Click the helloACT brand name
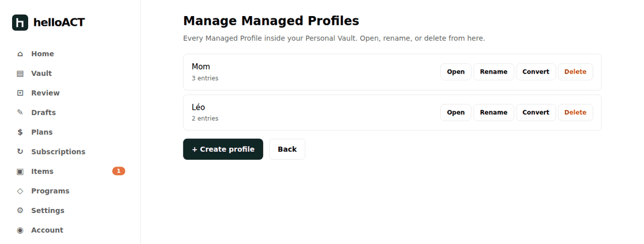Viewport: 644px width, 244px height. coord(59,22)
